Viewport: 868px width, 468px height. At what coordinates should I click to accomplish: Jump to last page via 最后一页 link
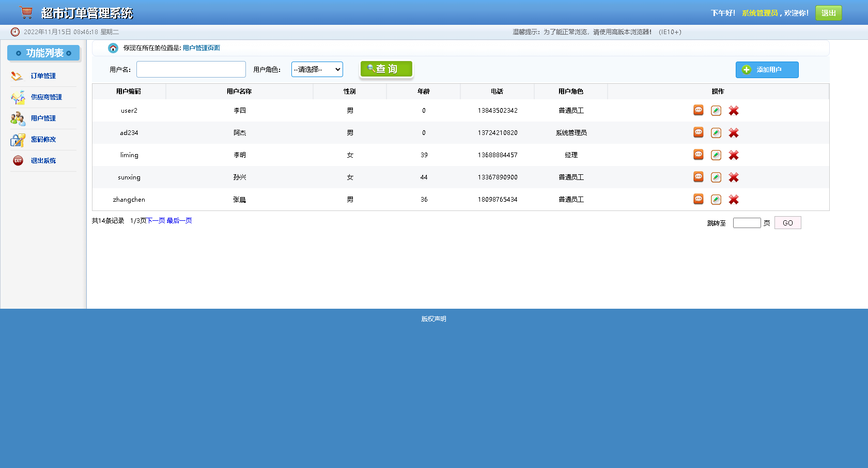tap(179, 220)
